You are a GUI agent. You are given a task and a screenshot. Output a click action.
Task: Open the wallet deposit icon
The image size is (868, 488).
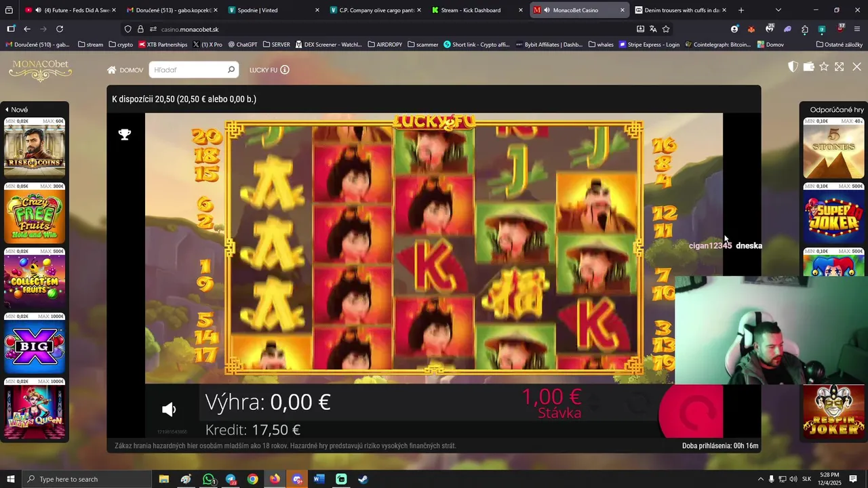(808, 66)
